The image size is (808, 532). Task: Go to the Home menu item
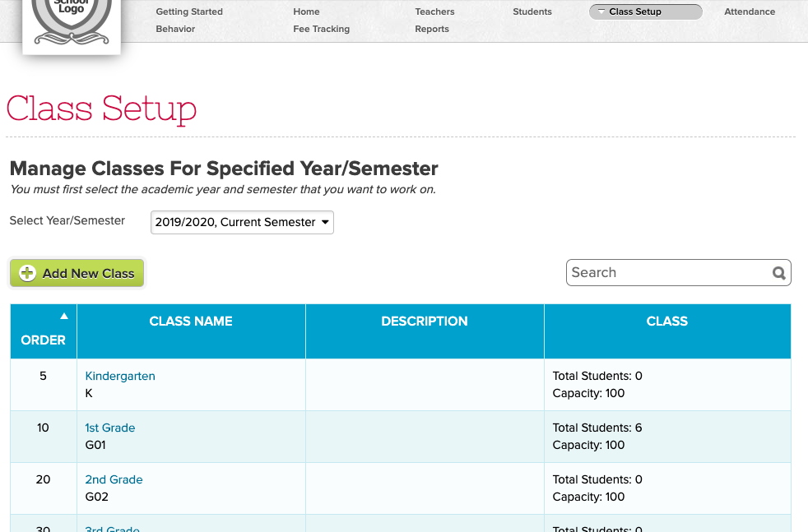pyautogui.click(x=306, y=12)
